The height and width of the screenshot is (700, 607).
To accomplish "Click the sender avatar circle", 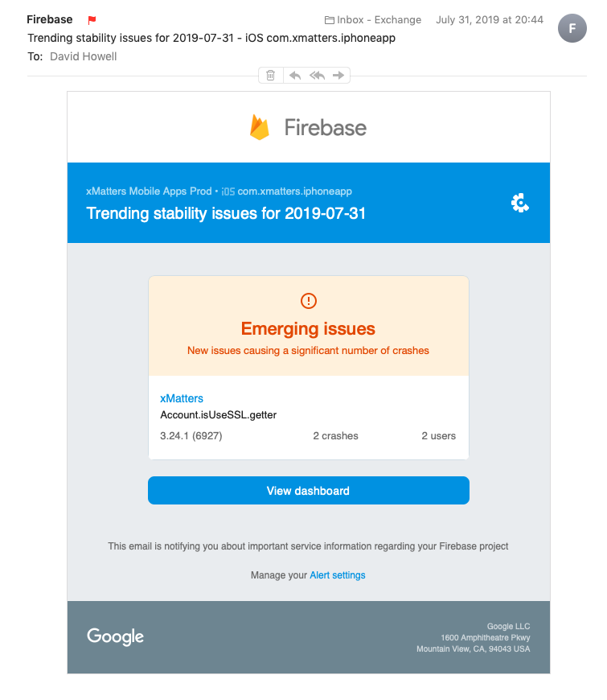I will pyautogui.click(x=572, y=28).
